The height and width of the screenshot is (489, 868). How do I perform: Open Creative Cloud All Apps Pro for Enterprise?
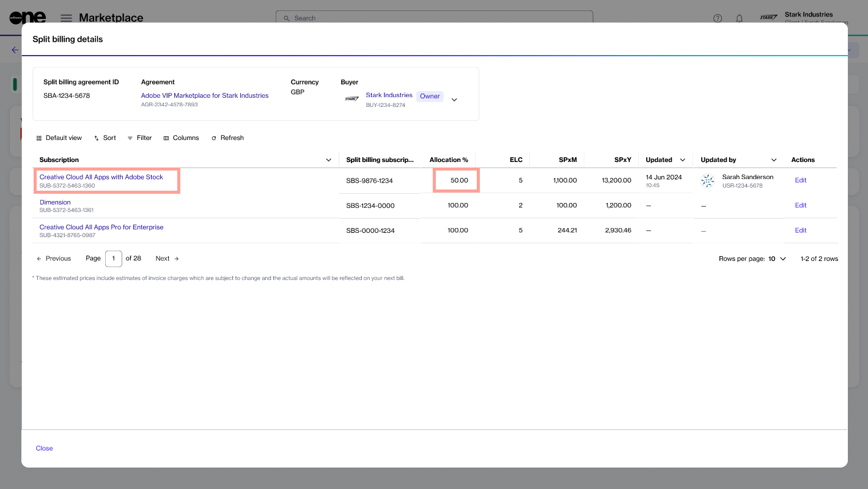pyautogui.click(x=101, y=227)
